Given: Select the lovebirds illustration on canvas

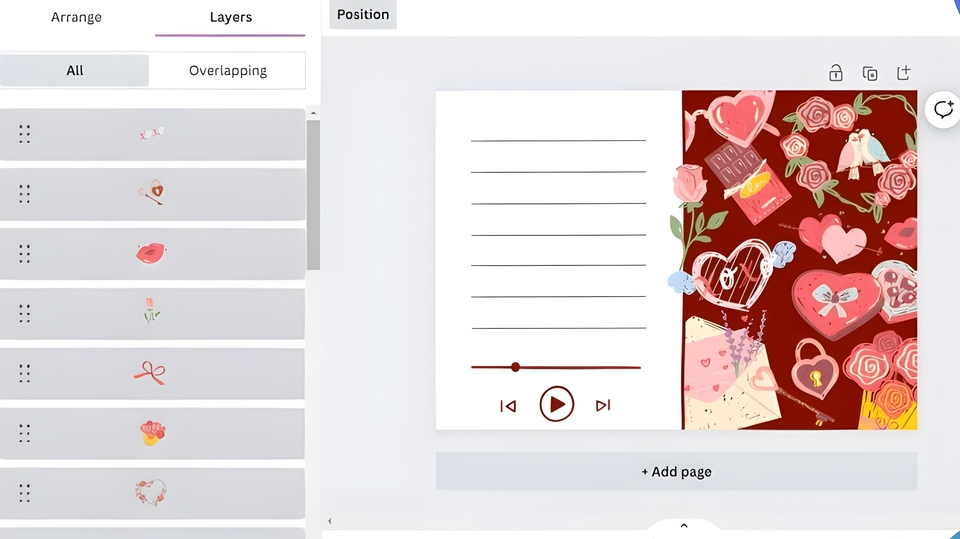Looking at the screenshot, I should (862, 153).
